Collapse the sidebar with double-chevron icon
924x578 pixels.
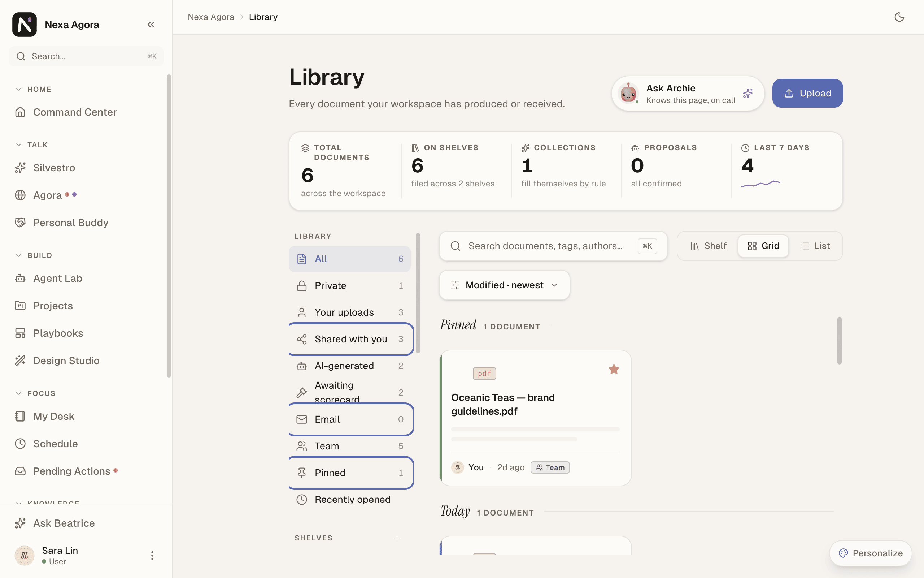(151, 25)
